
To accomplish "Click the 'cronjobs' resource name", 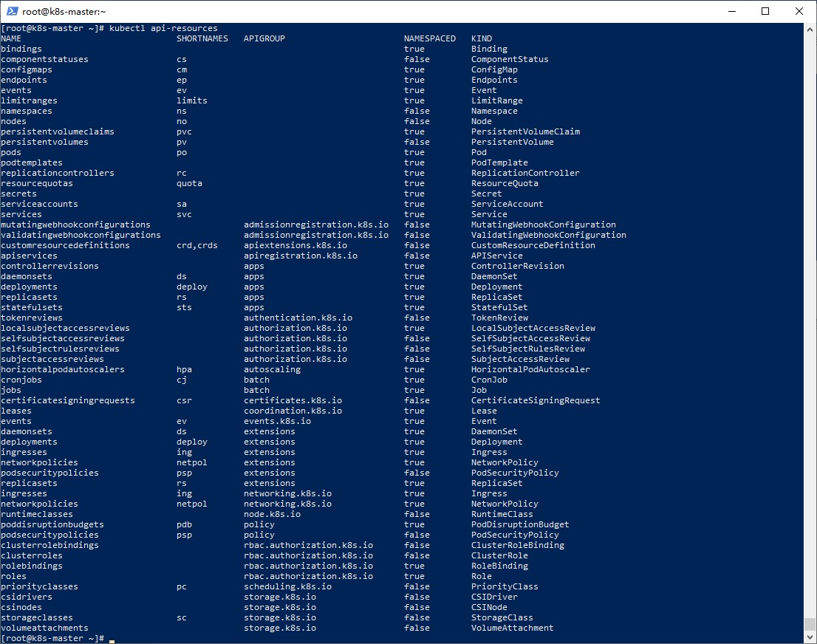I will (21, 380).
